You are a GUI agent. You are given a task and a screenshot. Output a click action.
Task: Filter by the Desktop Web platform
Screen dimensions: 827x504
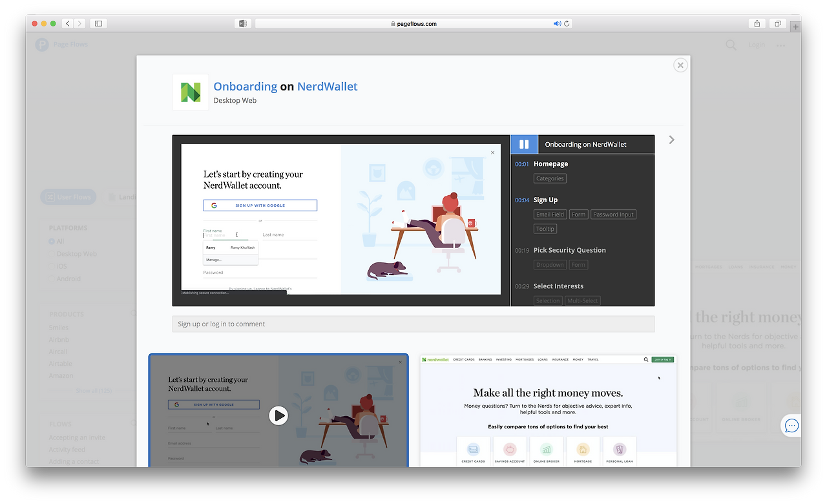(76, 254)
